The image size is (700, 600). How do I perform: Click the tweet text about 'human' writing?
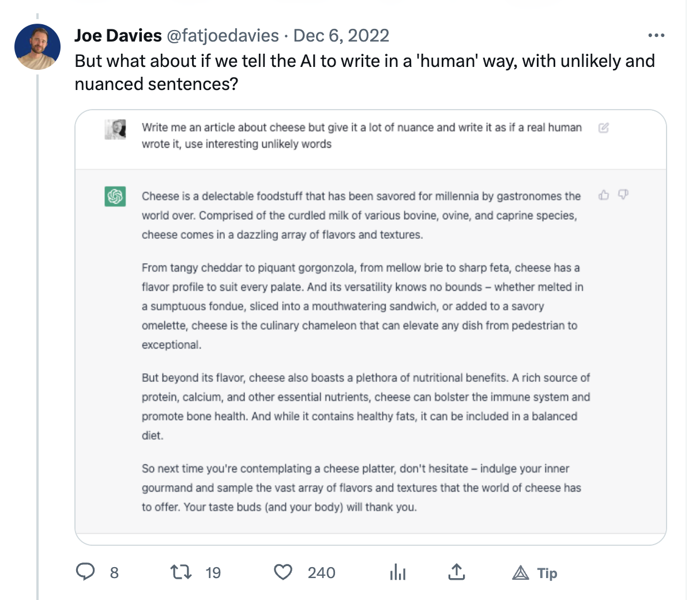364,72
